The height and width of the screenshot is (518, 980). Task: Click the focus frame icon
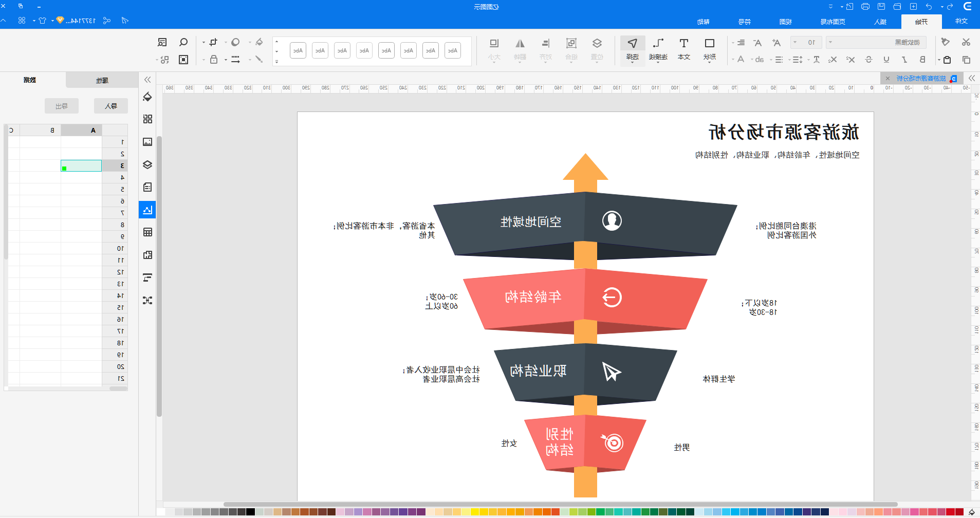(183, 60)
